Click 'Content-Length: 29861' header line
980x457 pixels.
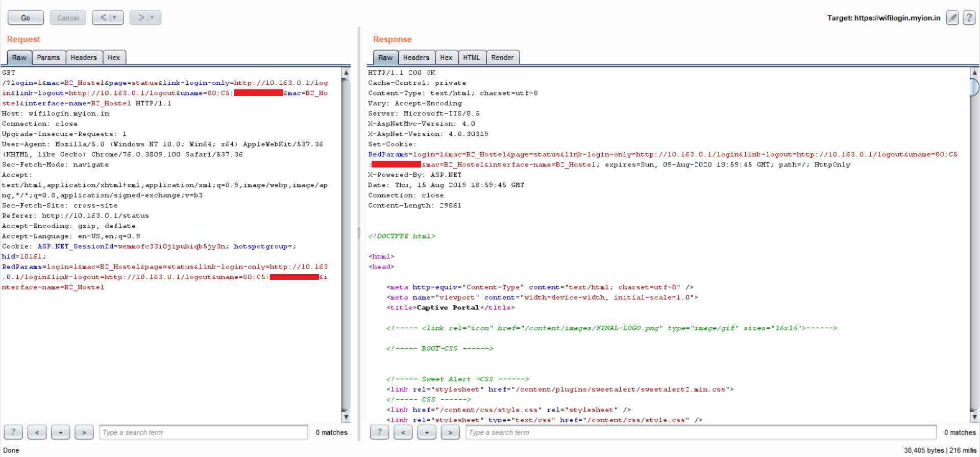click(x=415, y=205)
